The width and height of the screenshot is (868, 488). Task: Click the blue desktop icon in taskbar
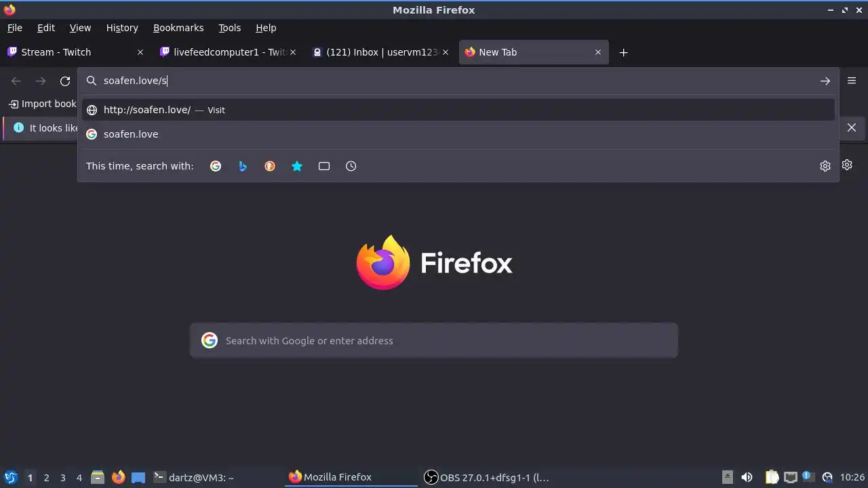138,477
